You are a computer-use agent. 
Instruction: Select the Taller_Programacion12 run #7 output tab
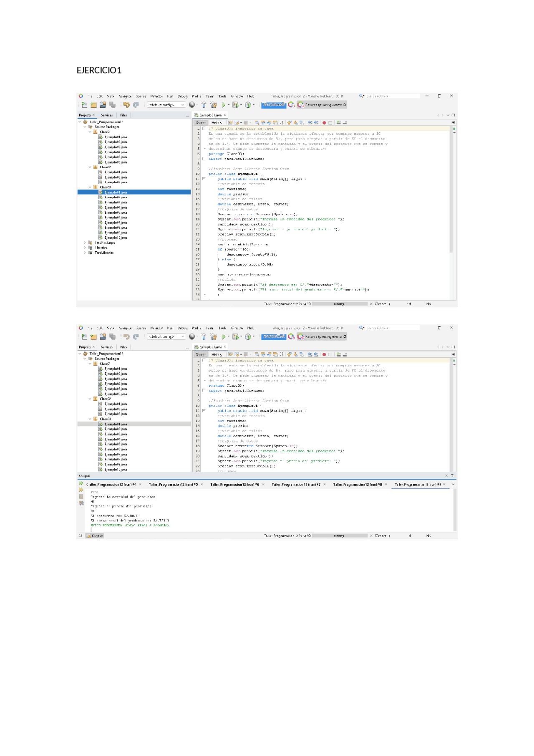[296, 484]
